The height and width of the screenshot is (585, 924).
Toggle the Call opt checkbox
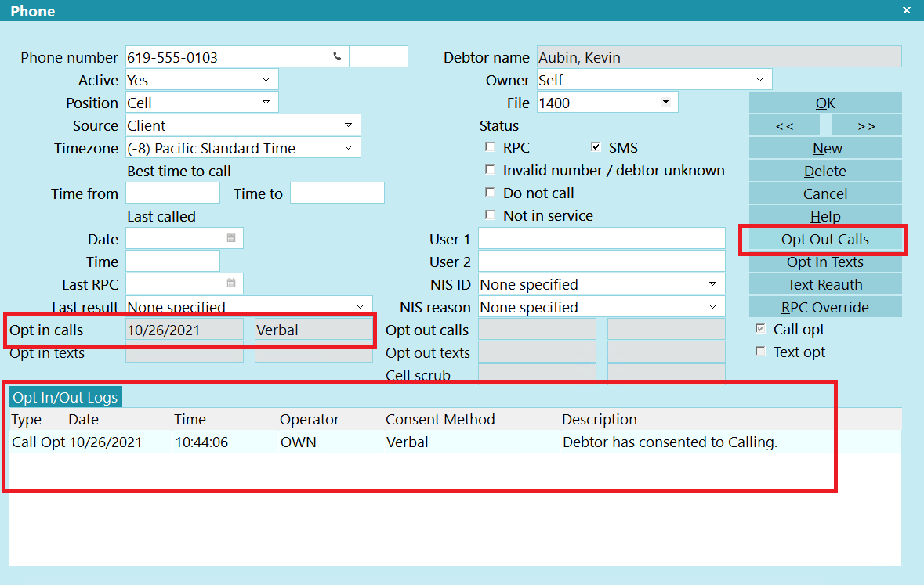(x=760, y=329)
